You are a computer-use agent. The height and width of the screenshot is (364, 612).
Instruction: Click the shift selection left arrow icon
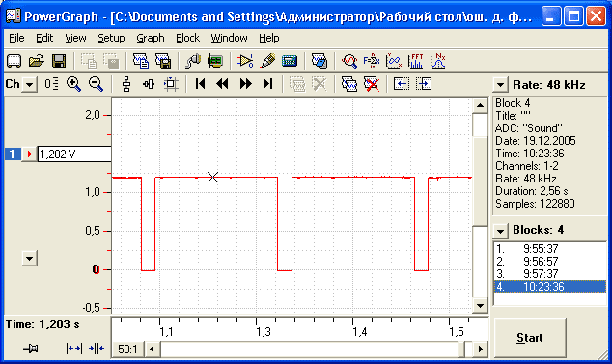pos(402,84)
